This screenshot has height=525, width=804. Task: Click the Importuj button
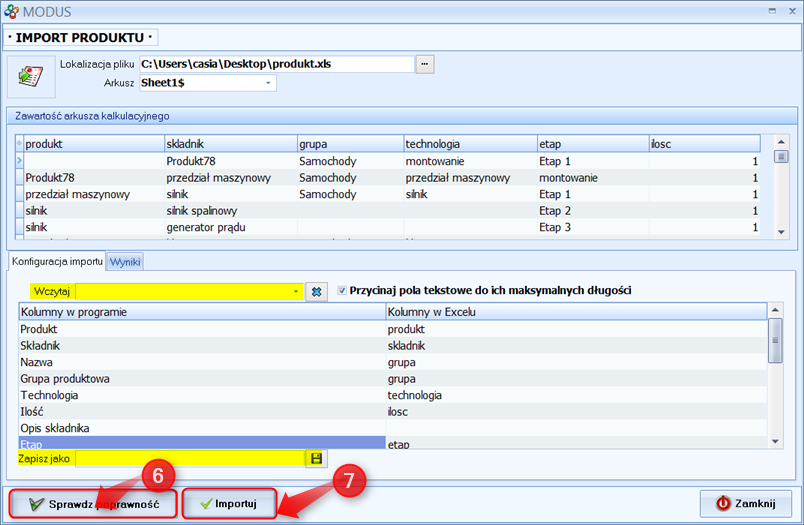[x=229, y=504]
